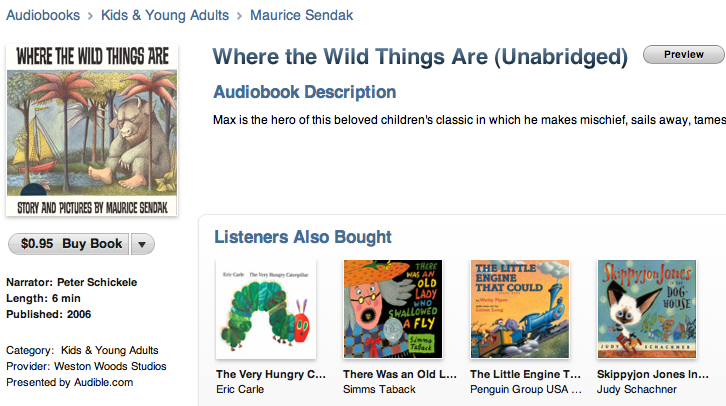Select the Skippyjon Jones cover thumbnail
Screen dimensions: 726x406
point(647,309)
